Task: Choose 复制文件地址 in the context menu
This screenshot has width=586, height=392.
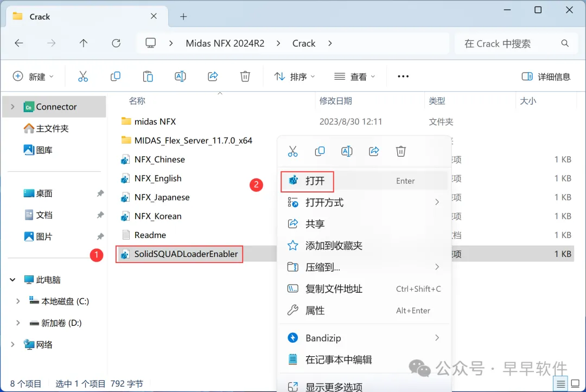Action: 364,288
